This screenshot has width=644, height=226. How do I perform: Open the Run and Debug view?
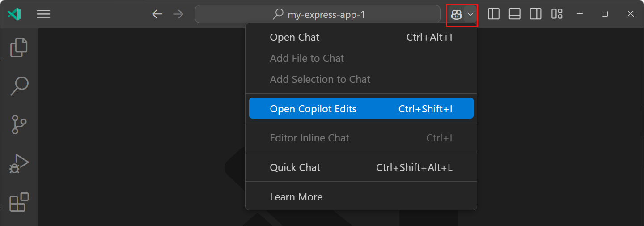click(19, 164)
